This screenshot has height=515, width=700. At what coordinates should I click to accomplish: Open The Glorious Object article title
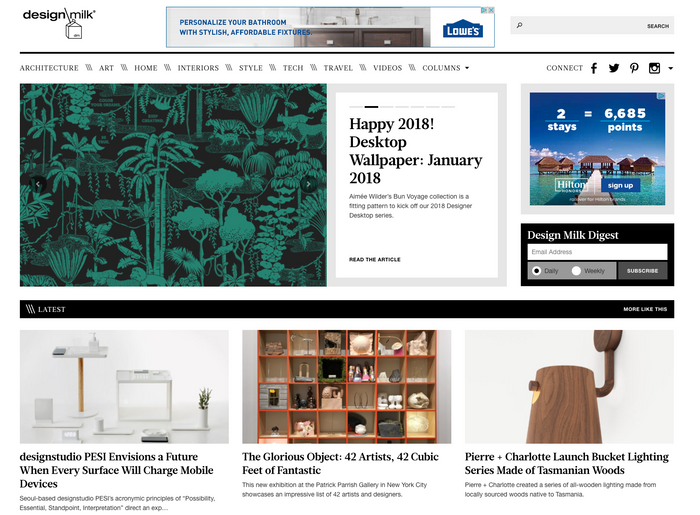(340, 463)
